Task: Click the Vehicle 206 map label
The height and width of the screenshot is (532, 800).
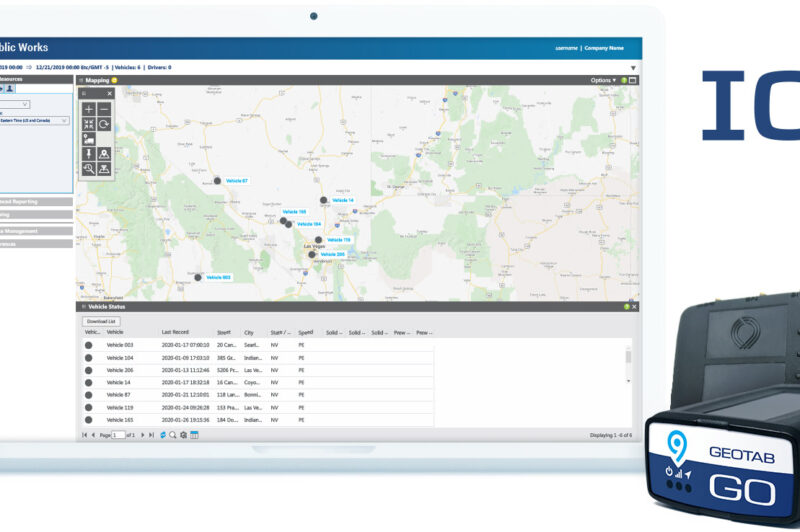Action: (x=333, y=254)
